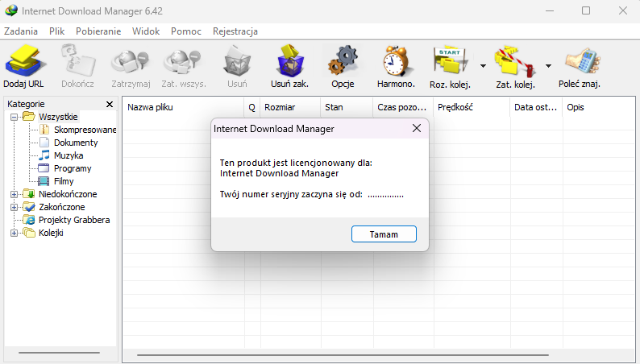
Task: Close the Kategorie panel
Action: 110,105
